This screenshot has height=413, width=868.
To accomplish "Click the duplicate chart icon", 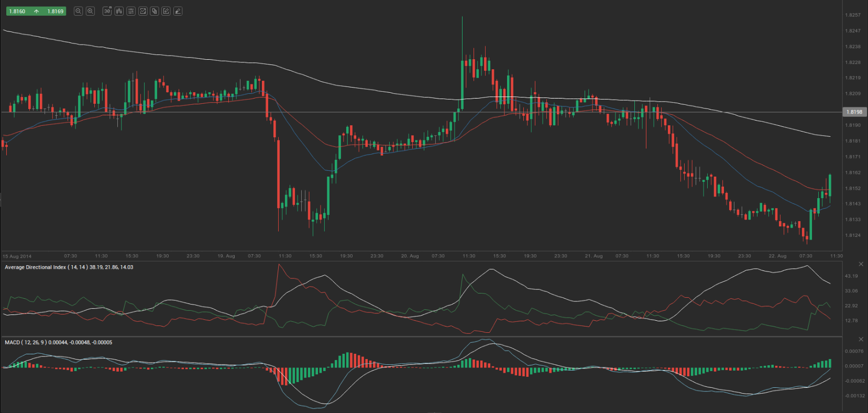I will coord(155,11).
